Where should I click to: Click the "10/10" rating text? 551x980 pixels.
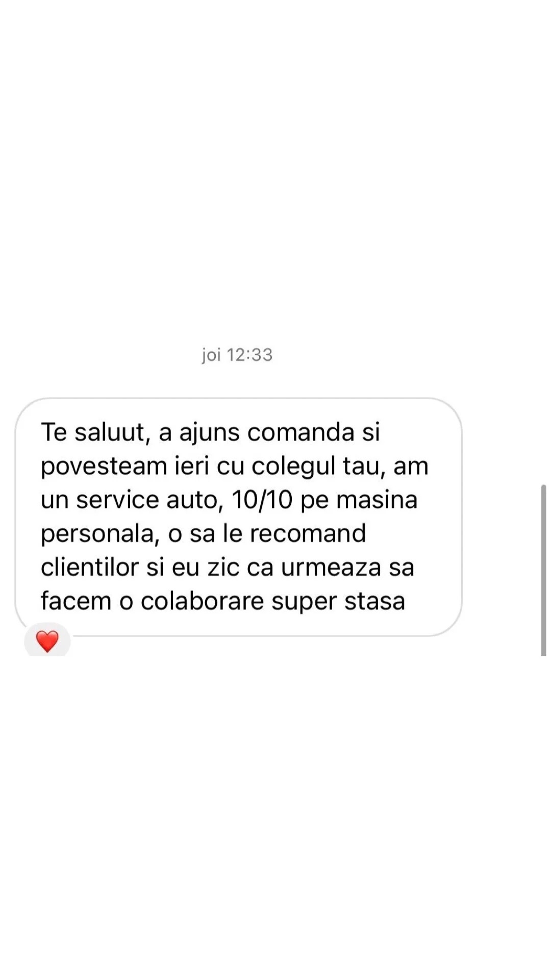coord(262,500)
